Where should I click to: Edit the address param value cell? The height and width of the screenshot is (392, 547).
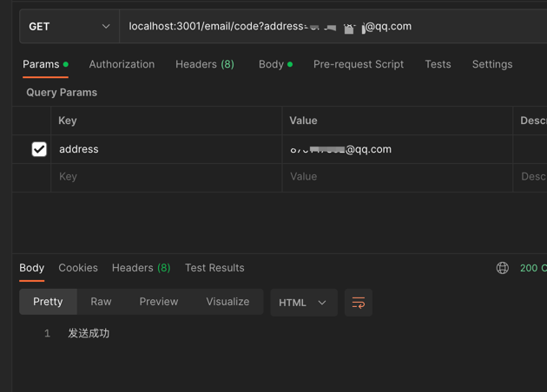[396, 149]
